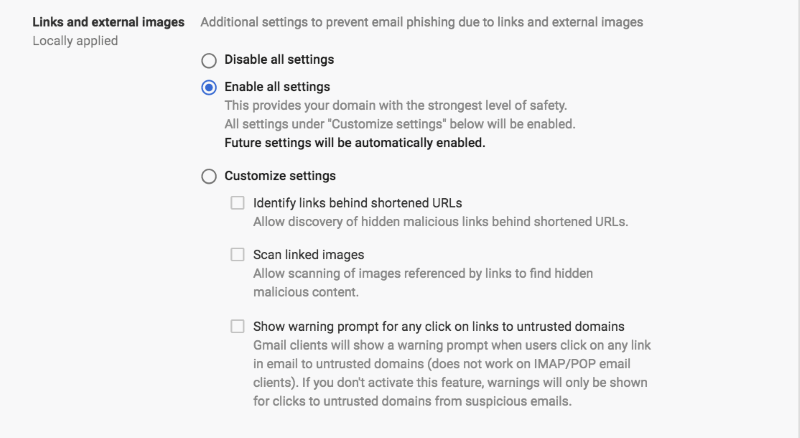Image resolution: width=800 pixels, height=438 pixels.
Task: Click the "Locally applied" status text
Action: pos(75,41)
